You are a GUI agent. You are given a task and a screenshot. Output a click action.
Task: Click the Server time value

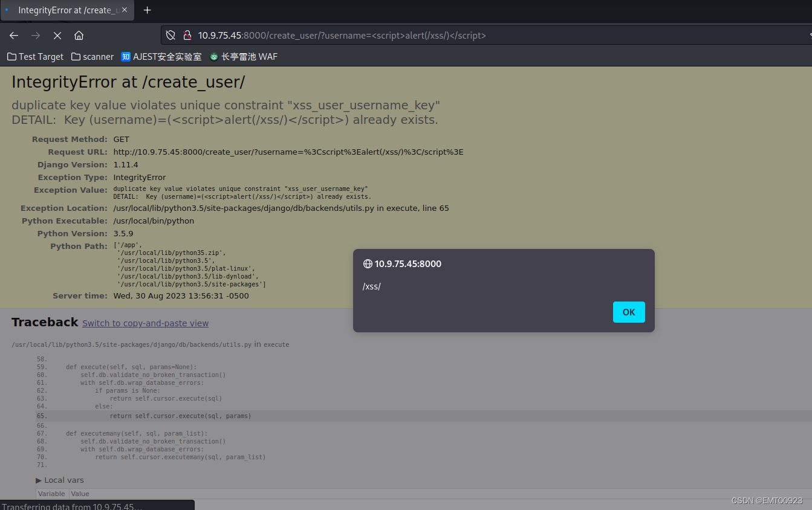[x=181, y=296]
